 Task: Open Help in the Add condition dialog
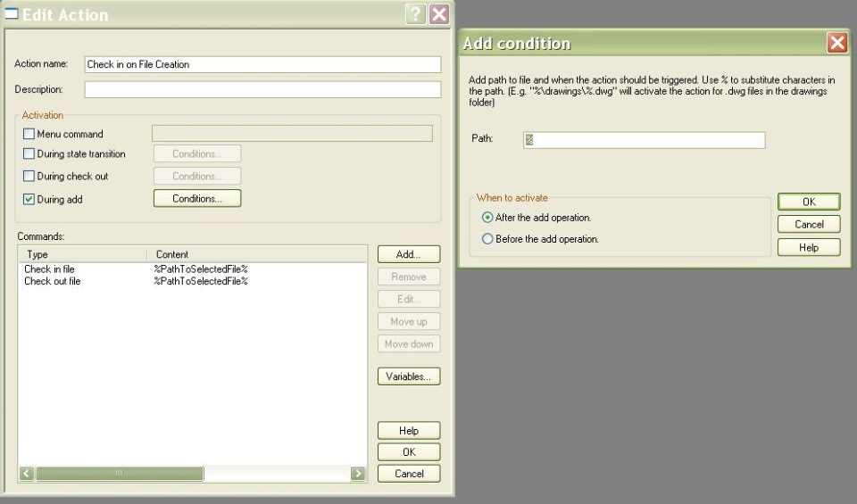click(809, 247)
